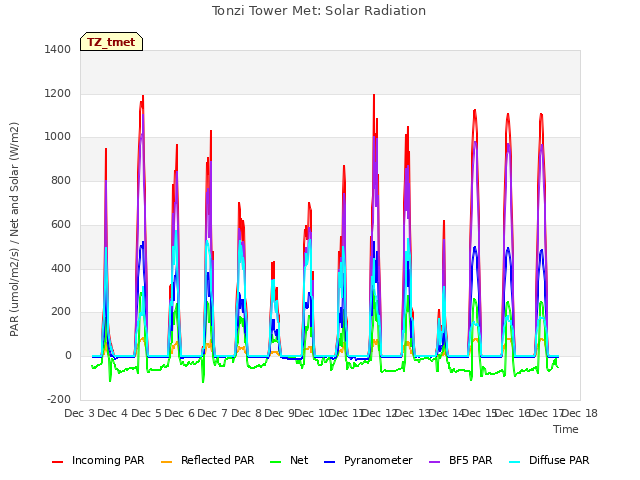Click the Dec 3 x-axis tick label
The image size is (640, 480).
(80, 413)
